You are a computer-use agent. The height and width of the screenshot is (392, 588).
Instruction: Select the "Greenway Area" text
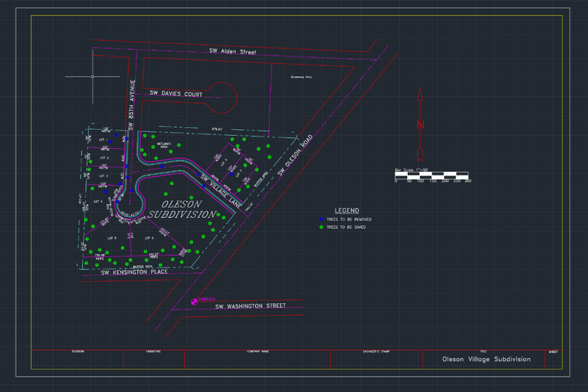click(x=301, y=77)
